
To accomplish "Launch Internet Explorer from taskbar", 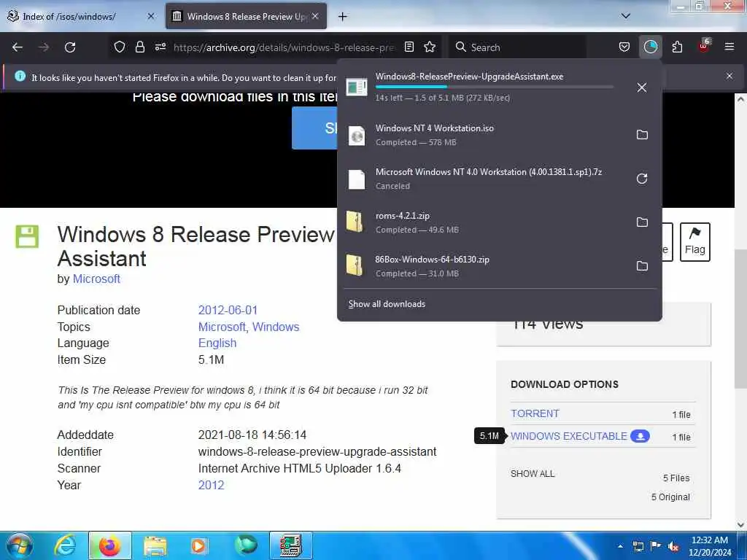I will tap(66, 545).
